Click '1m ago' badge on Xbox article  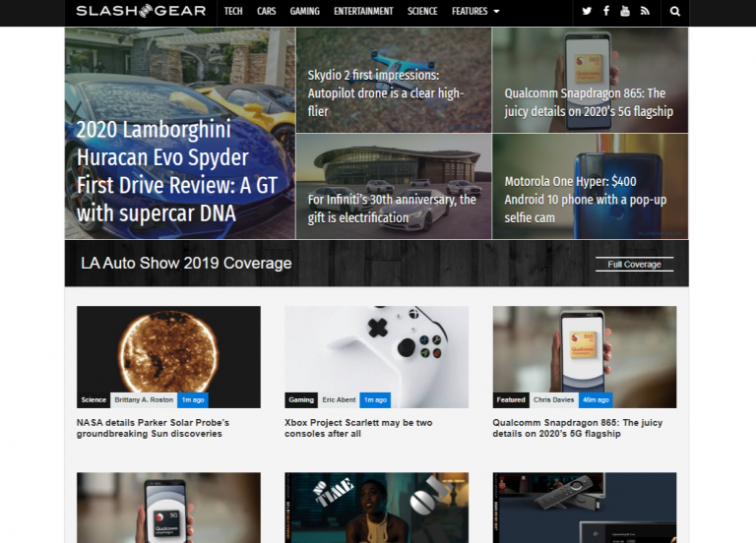pos(375,400)
